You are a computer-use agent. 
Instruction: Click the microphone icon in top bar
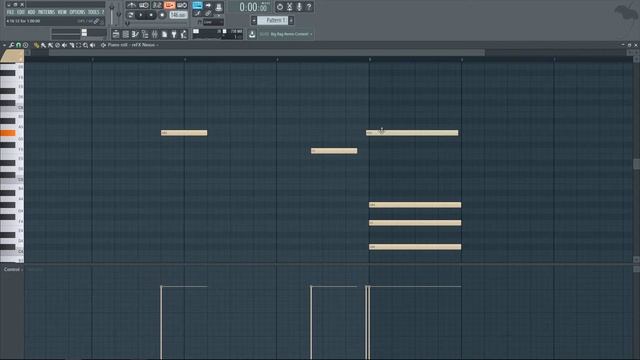pyautogui.click(x=299, y=7)
